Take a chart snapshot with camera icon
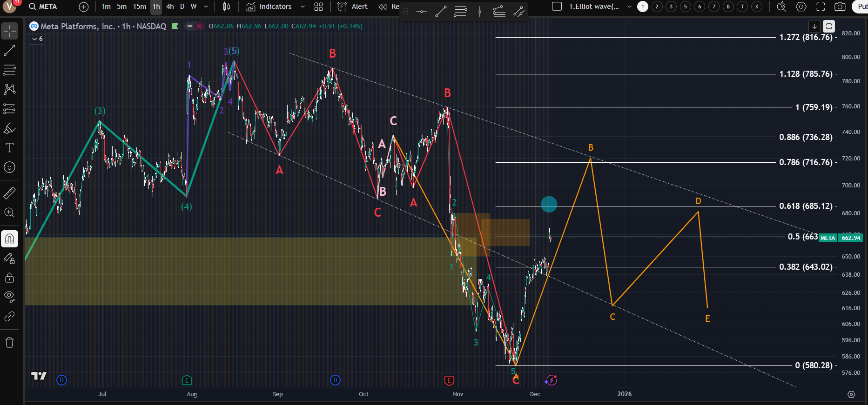Screen dimensions: 868x405 (840, 7)
